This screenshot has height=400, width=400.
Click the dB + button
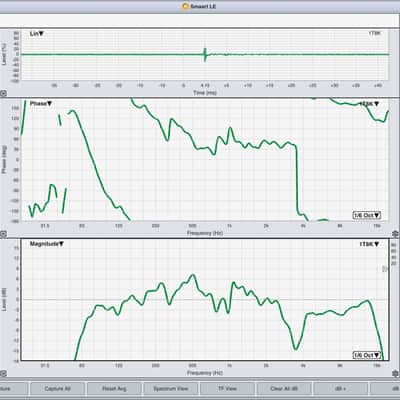tap(341, 389)
